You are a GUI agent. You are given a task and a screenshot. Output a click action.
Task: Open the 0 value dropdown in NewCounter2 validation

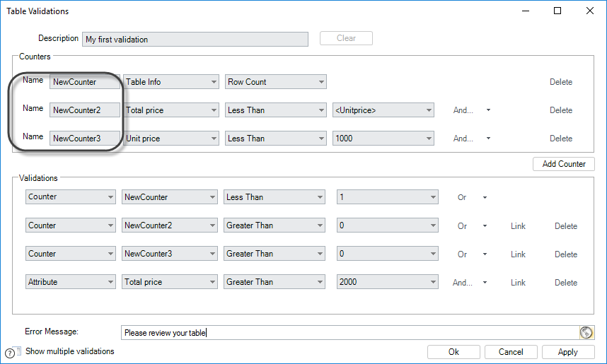pos(388,225)
